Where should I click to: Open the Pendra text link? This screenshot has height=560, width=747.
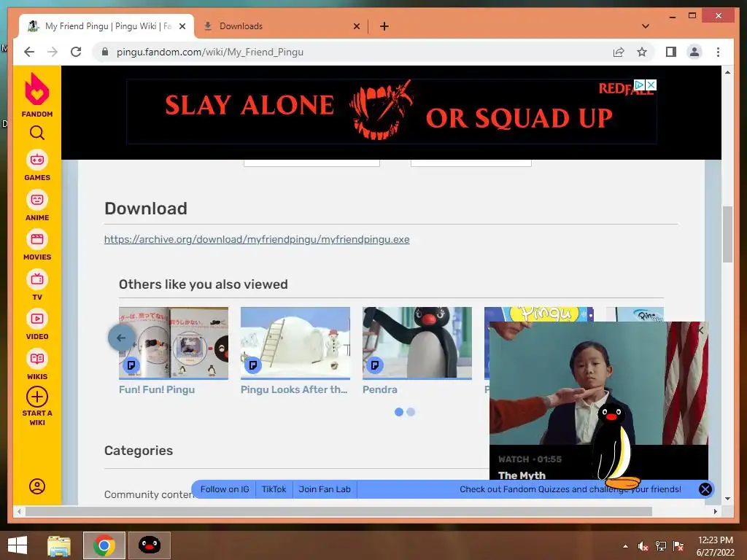coord(379,389)
